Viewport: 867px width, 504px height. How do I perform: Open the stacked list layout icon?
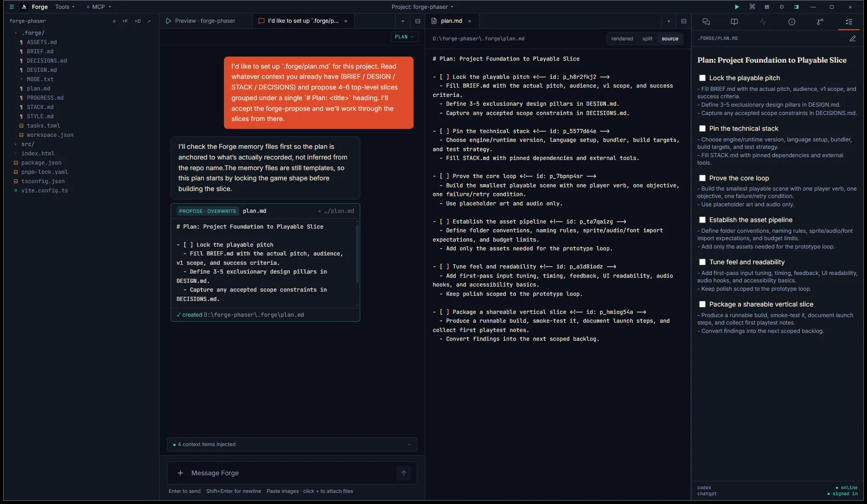[x=767, y=7]
